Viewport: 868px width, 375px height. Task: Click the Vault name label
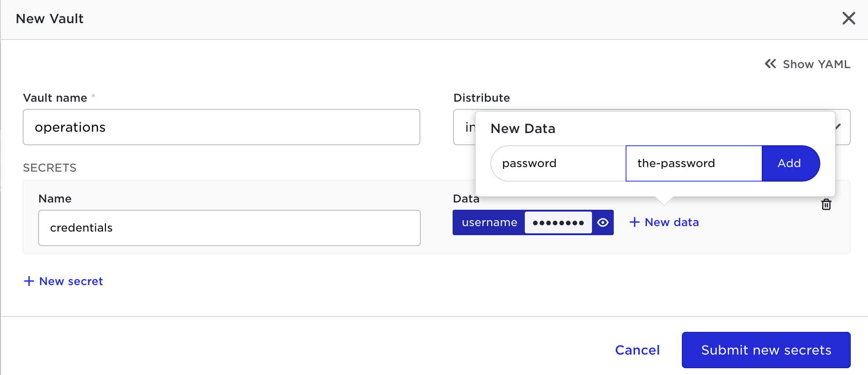click(55, 98)
